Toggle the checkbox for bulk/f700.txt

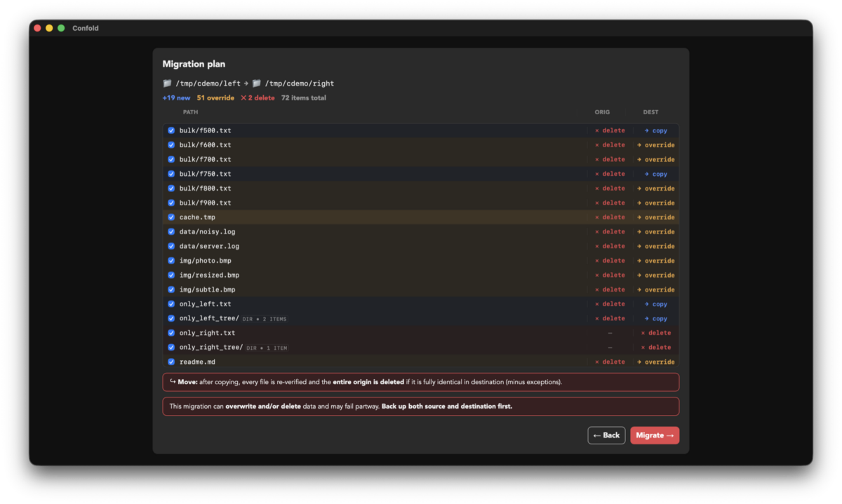(x=171, y=159)
